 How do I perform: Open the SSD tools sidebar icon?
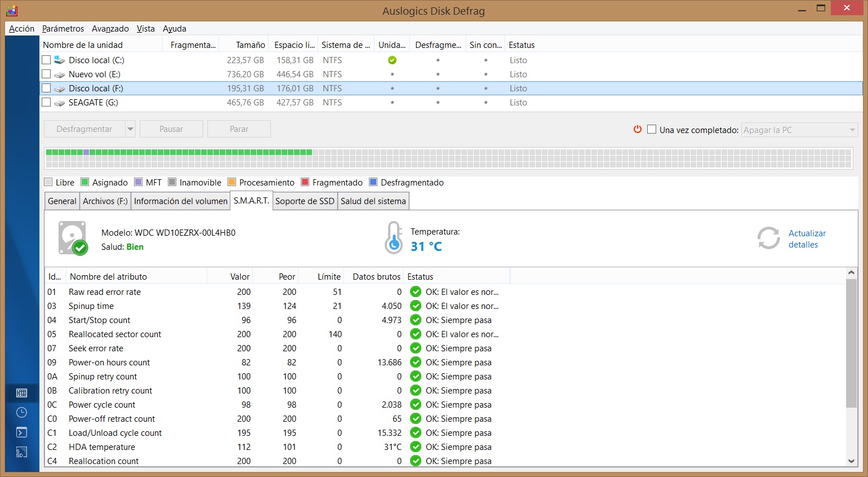point(22,452)
